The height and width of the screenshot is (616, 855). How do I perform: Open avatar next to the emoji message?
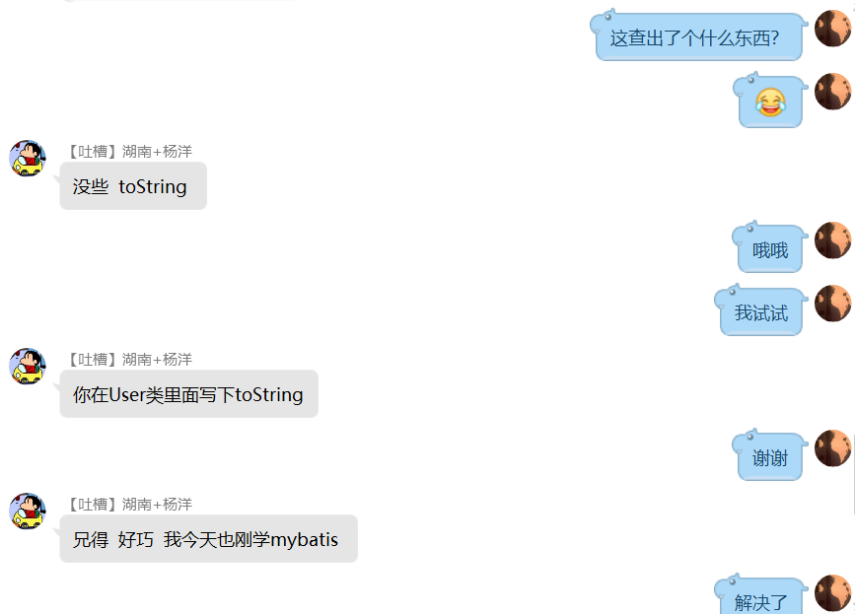tap(833, 92)
